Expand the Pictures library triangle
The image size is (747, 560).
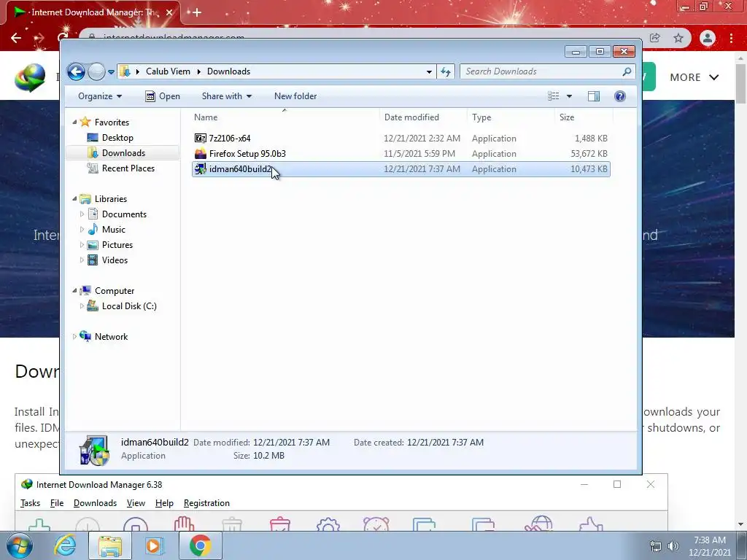click(82, 245)
